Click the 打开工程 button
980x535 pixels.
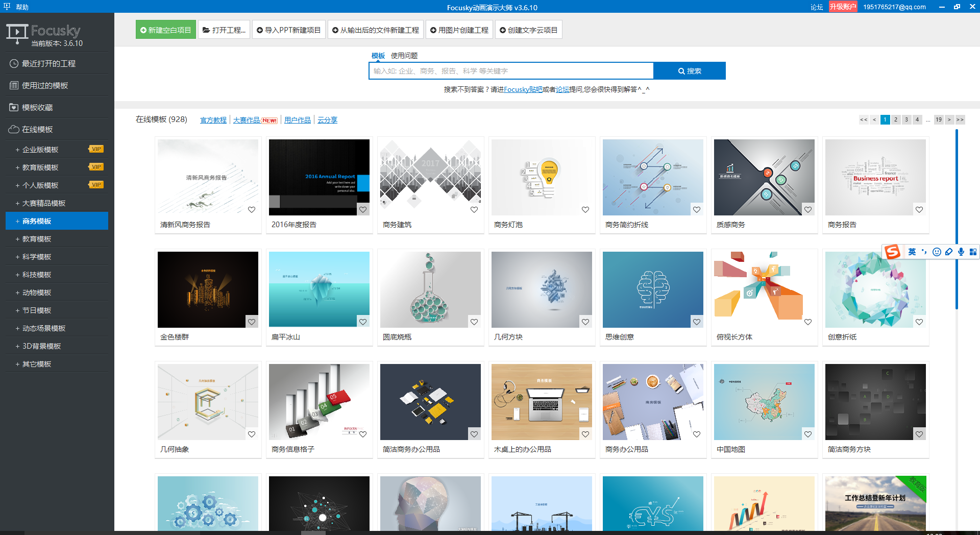[224, 30]
